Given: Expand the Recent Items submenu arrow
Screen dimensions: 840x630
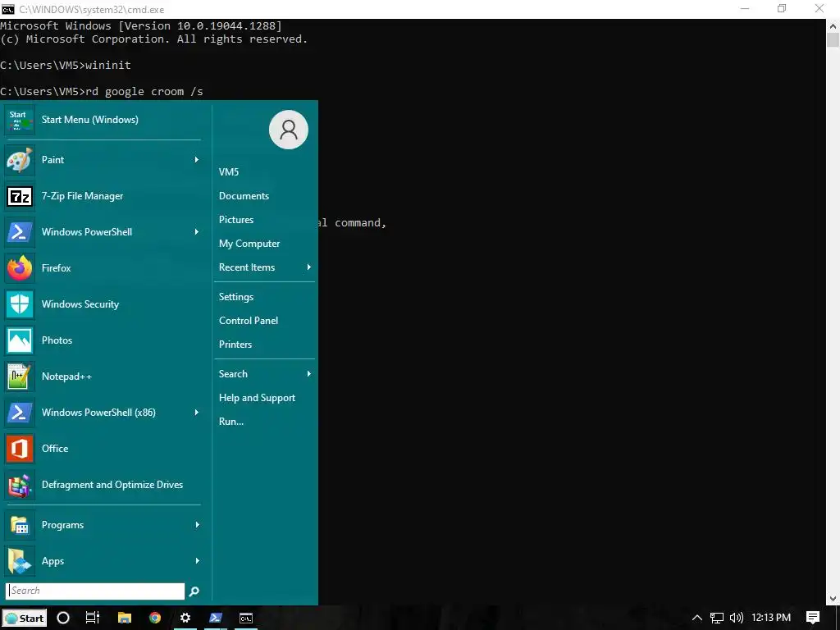Looking at the screenshot, I should click(x=308, y=267).
